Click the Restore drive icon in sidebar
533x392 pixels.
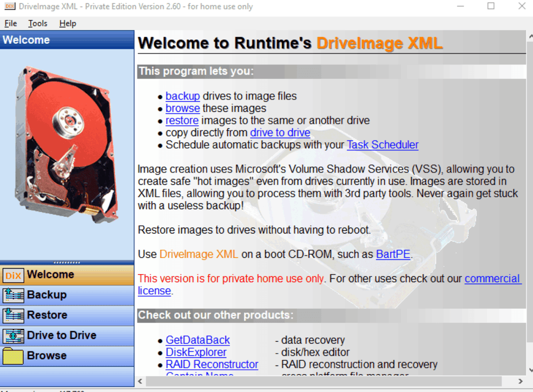point(13,315)
